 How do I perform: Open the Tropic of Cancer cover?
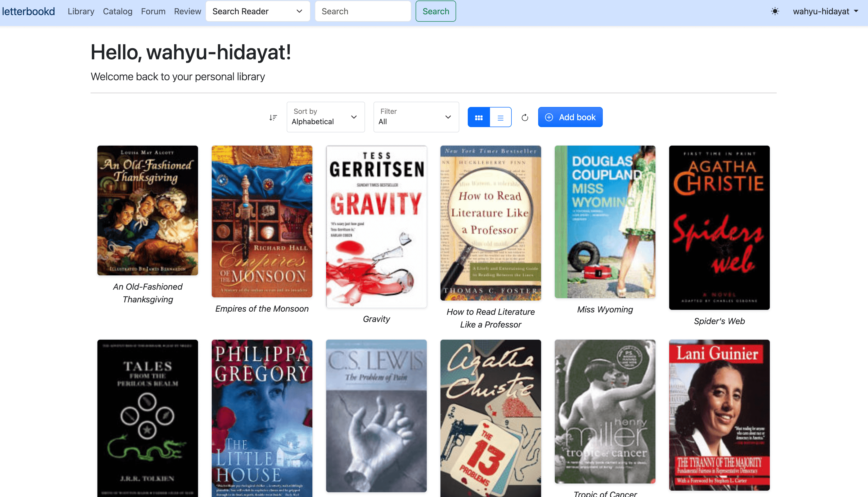click(x=605, y=411)
